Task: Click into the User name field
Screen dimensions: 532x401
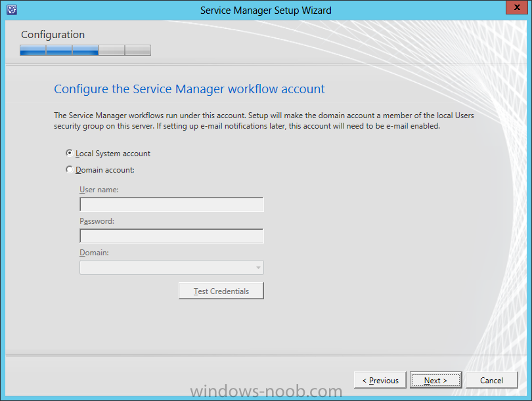Action: pos(171,204)
